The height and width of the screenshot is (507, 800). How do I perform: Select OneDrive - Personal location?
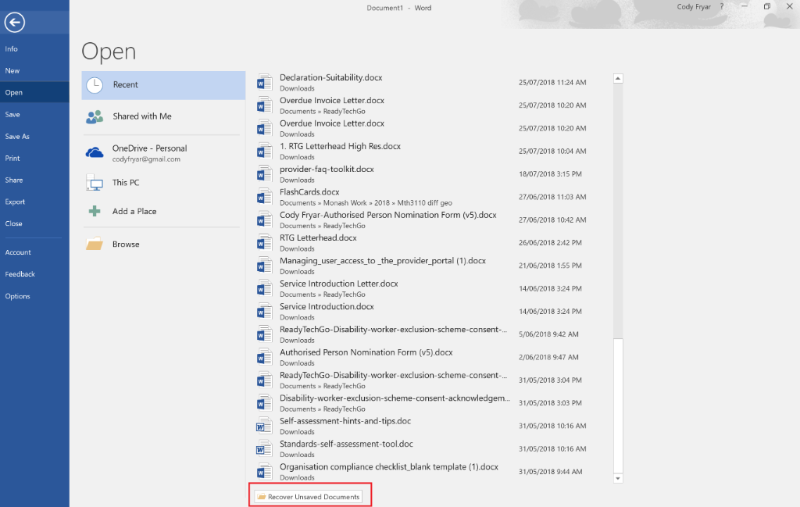point(163,153)
